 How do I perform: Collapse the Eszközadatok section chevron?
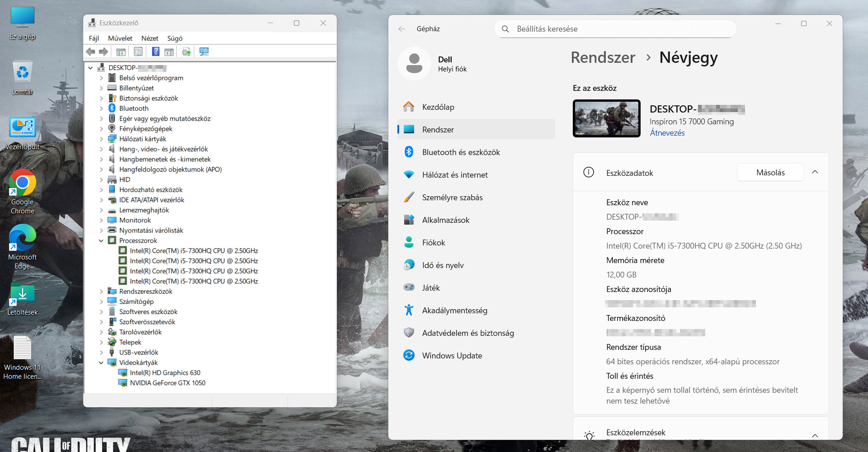pyautogui.click(x=815, y=172)
